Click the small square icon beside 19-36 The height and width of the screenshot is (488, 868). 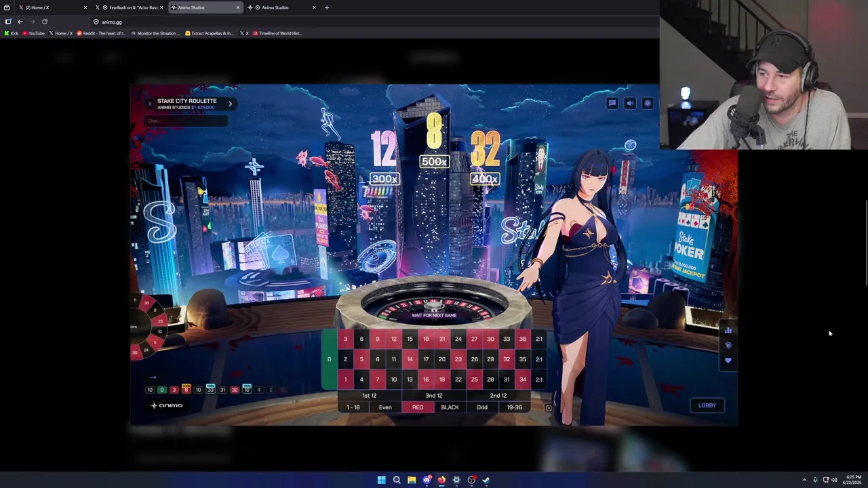[x=549, y=408]
